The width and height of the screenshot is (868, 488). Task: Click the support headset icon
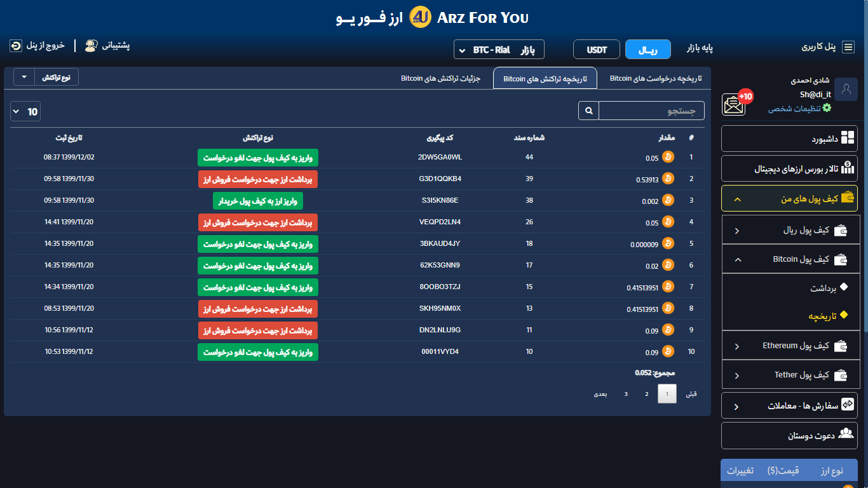click(91, 46)
